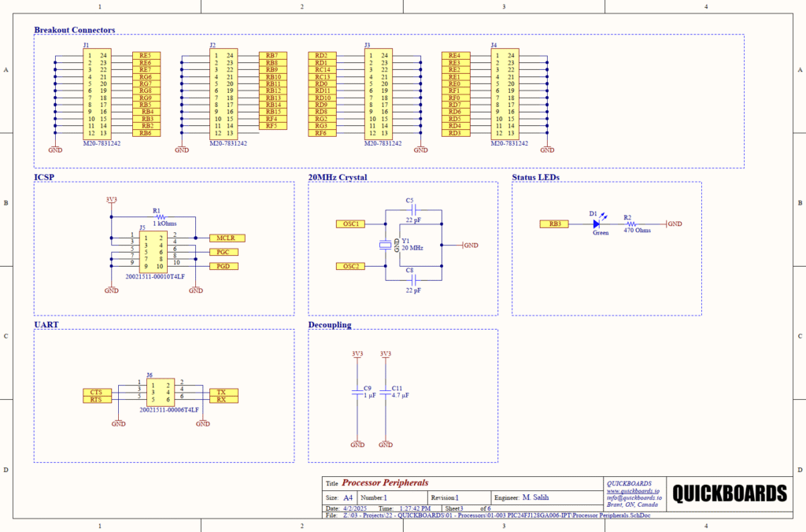Click capacitor C11 4.7 µF symbol
Image resolution: width=806 pixels, height=532 pixels.
[x=385, y=392]
